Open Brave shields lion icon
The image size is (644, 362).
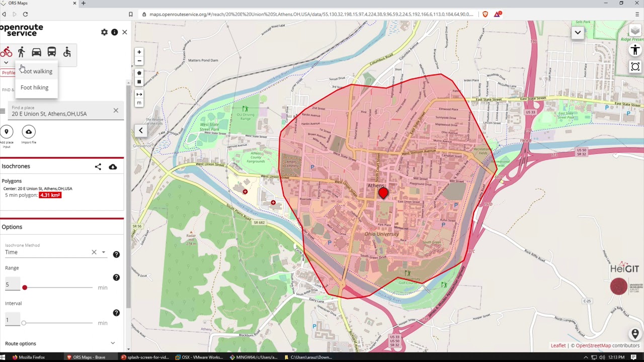click(485, 14)
